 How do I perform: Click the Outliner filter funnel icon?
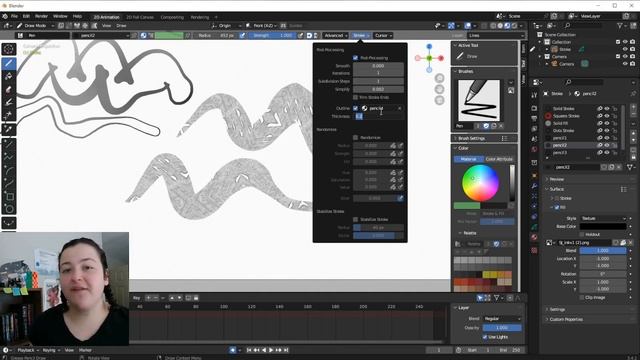[x=620, y=25]
